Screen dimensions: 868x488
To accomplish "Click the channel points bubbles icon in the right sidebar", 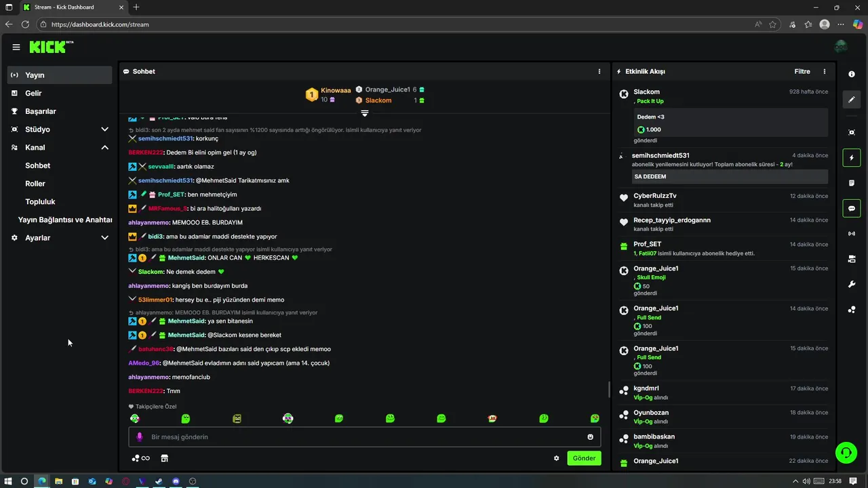I will coord(852,310).
